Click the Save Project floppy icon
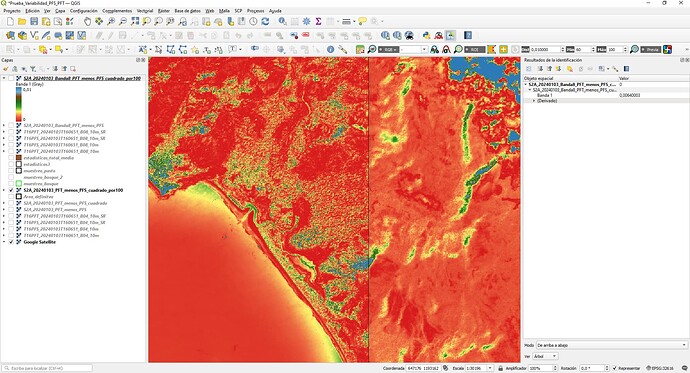The width and height of the screenshot is (690, 373). [x=34, y=21]
